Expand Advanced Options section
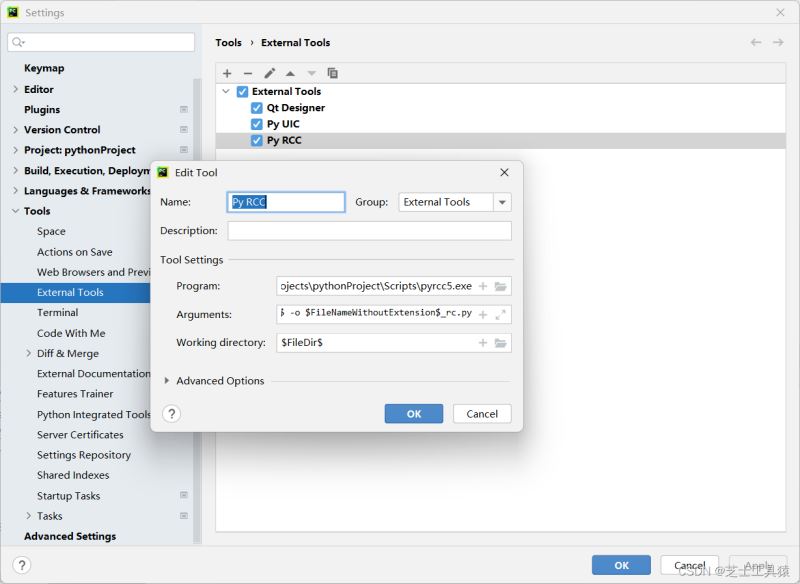The height and width of the screenshot is (584, 800). click(x=167, y=380)
